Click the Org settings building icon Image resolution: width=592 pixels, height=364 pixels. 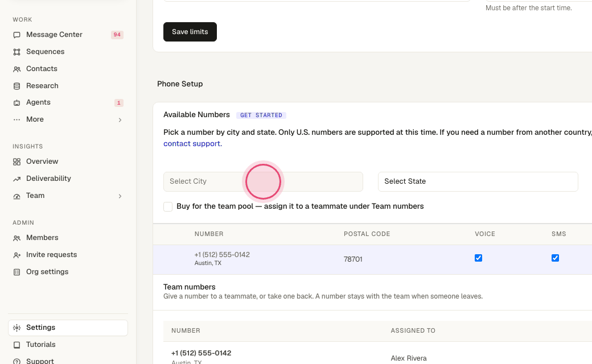[17, 272]
